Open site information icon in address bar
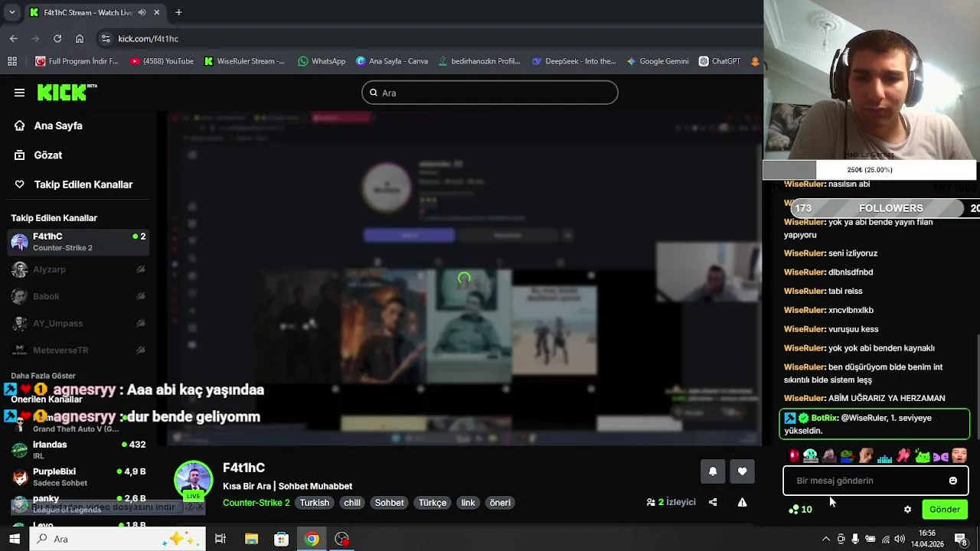Viewport: 980px width, 551px height. 106,38
